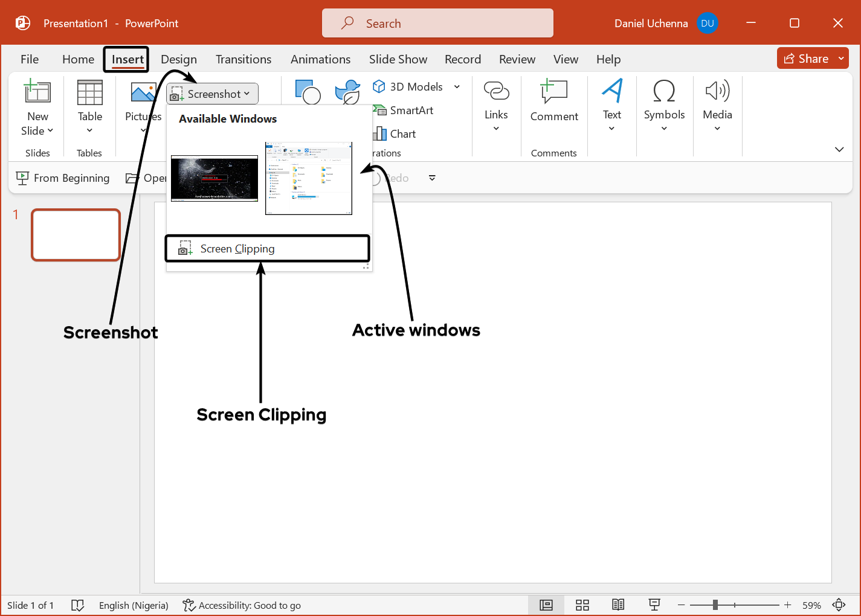Start slideshow From Beginning
861x616 pixels.
[x=63, y=178]
